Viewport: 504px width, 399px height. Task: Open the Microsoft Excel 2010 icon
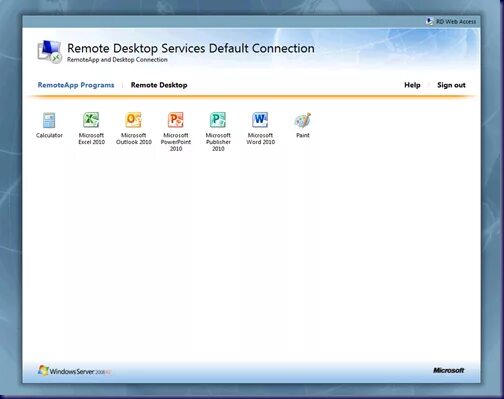(x=91, y=120)
